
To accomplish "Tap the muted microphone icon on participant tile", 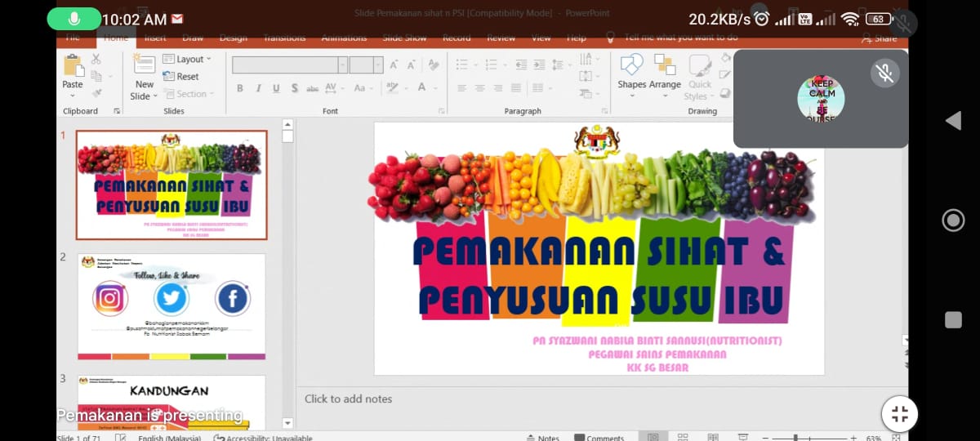I will point(884,73).
